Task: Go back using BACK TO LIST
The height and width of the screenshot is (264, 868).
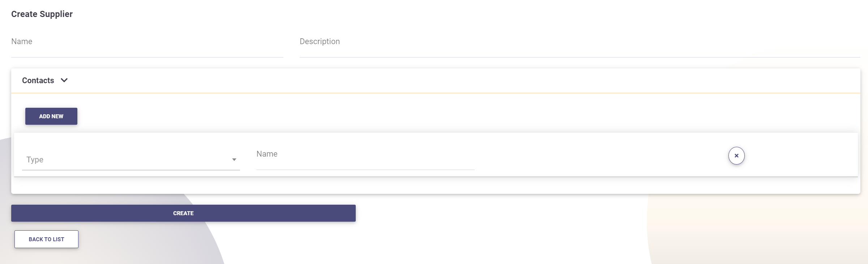Action: coord(46,239)
